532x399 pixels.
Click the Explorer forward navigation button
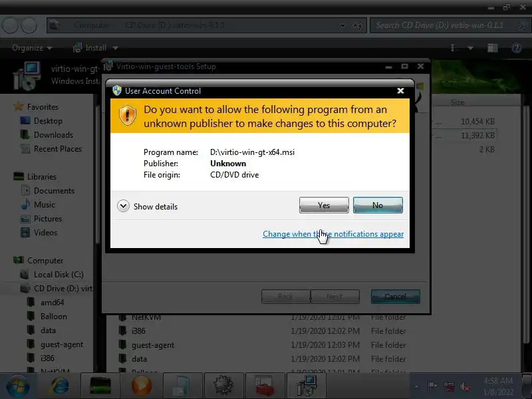[29, 25]
